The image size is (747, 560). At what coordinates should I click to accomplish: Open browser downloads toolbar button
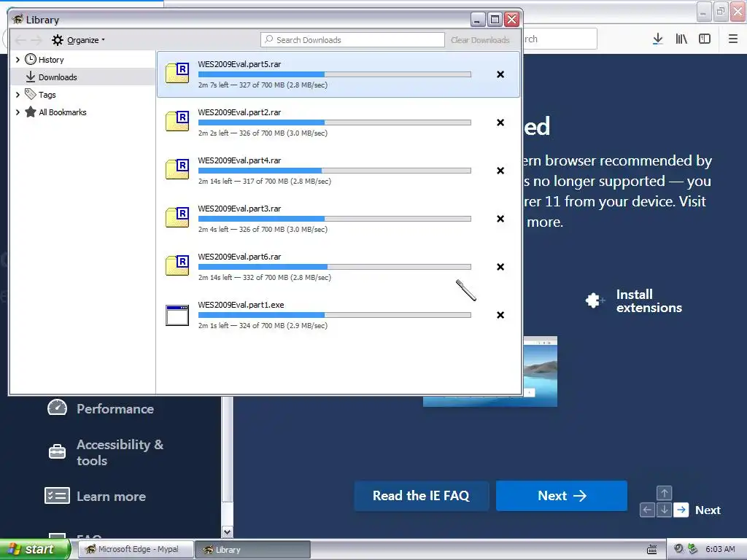[657, 39]
